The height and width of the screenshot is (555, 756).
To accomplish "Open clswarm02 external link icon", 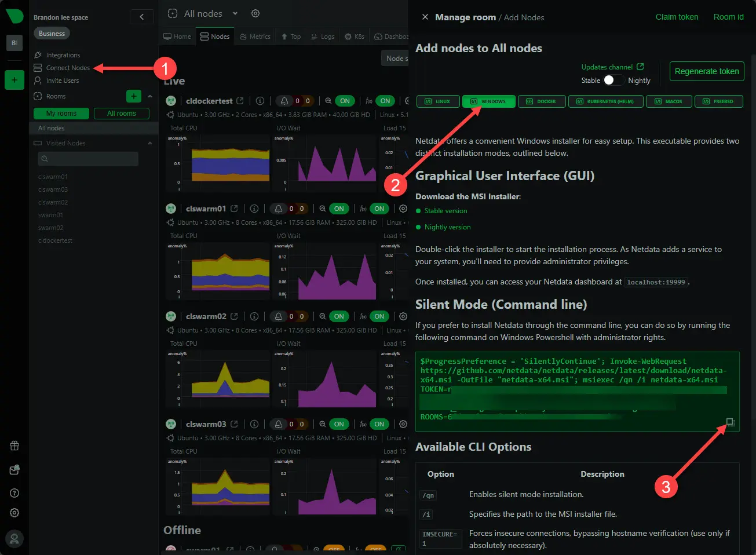I will 234,316.
